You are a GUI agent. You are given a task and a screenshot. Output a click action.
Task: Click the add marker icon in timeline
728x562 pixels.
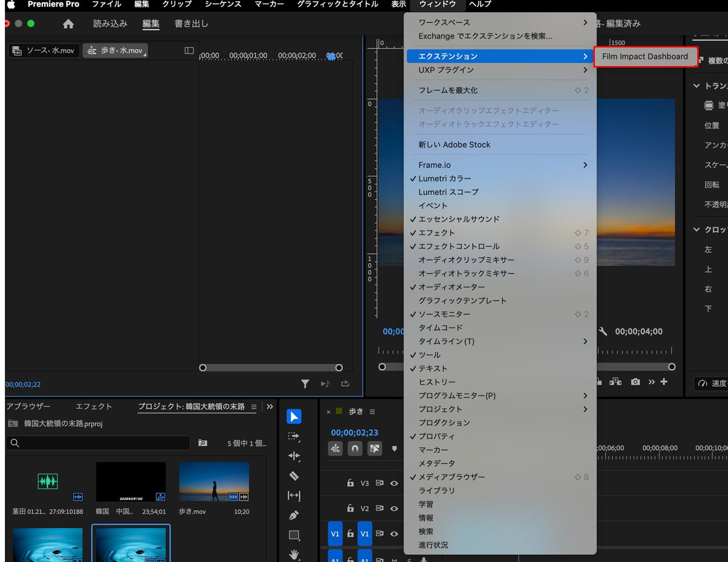click(394, 449)
